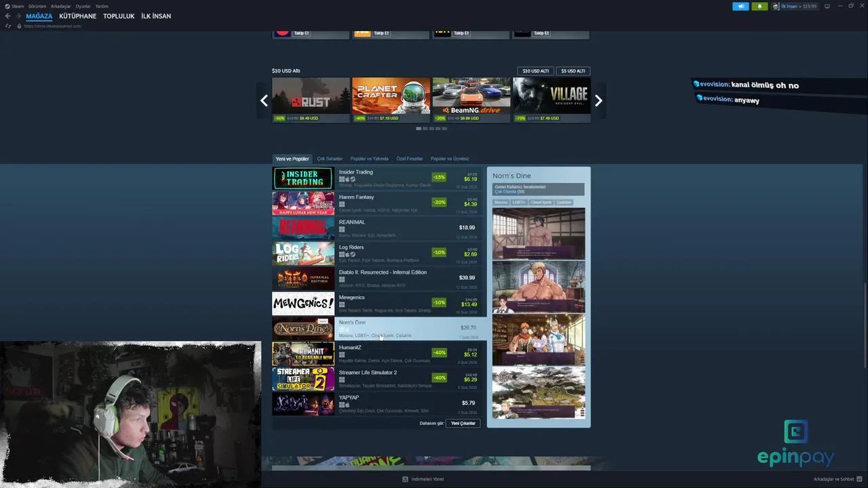Click the store URL address text

(x=52, y=26)
